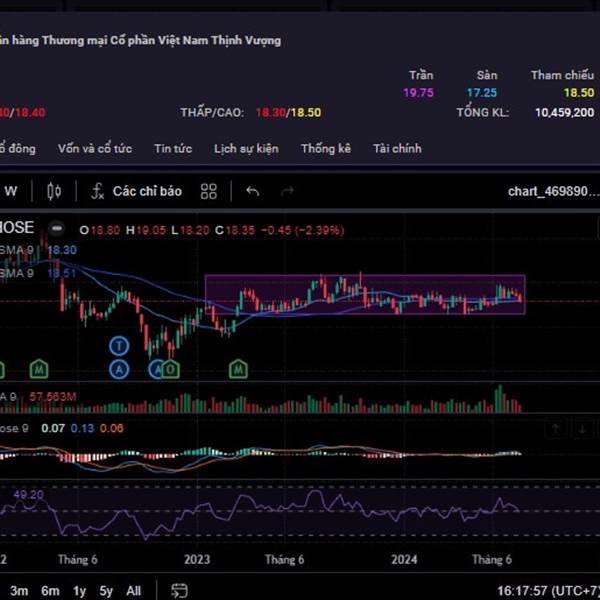Click the legend high value H19.05
The image size is (600, 600).
coord(146,230)
